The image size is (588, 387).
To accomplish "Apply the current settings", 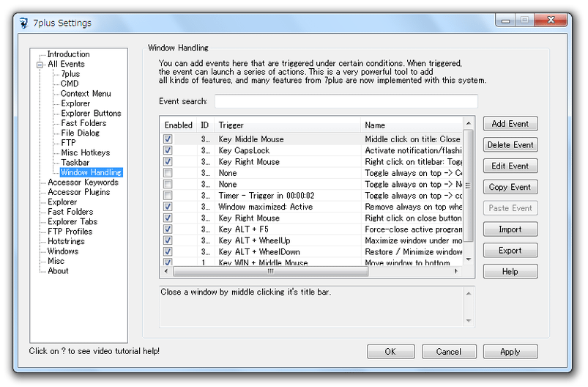I will point(510,352).
